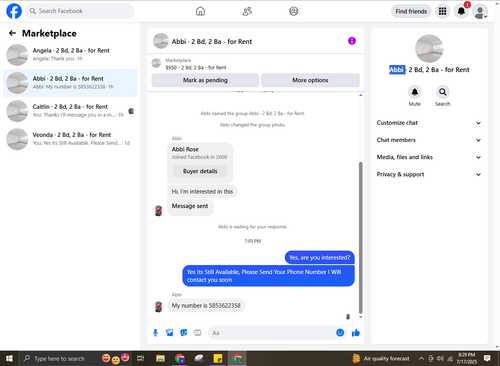Click the chat vertical scrollbar thumb

click(360, 237)
